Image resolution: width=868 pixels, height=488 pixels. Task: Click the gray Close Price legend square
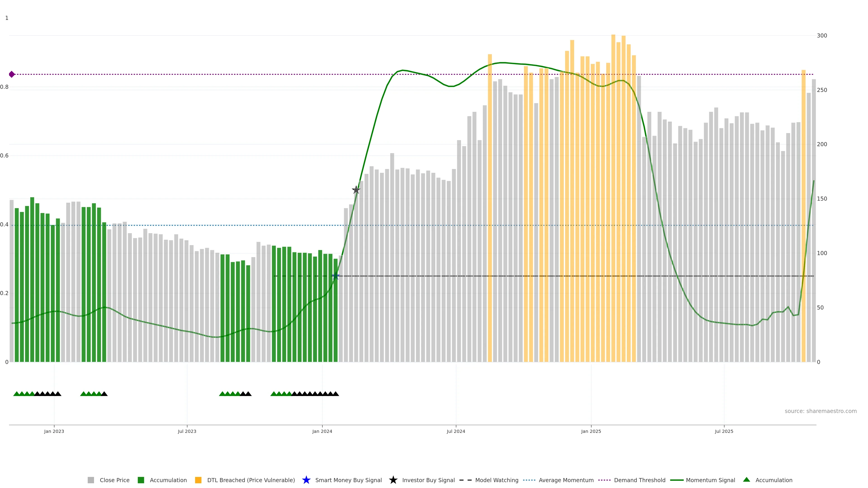(x=91, y=480)
